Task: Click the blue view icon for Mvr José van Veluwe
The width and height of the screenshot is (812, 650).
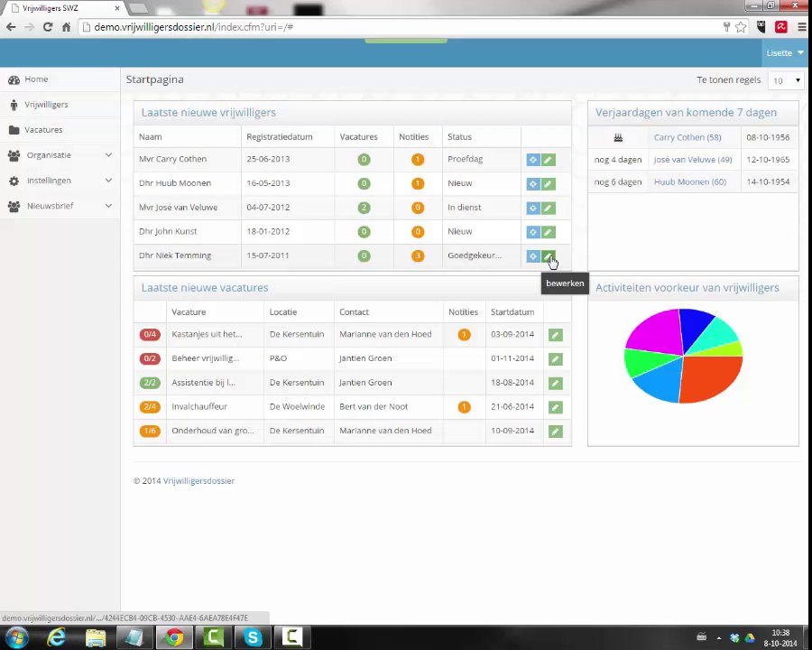Action: pyautogui.click(x=533, y=208)
